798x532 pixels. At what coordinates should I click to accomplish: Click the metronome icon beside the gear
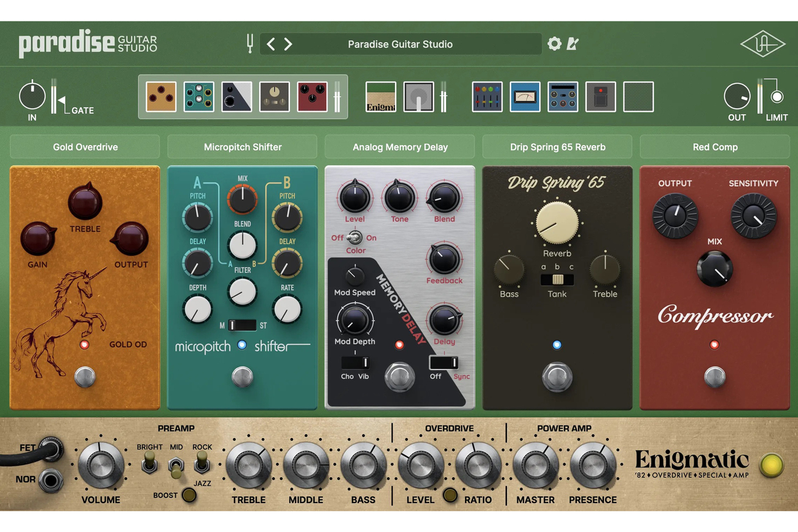pos(573,44)
